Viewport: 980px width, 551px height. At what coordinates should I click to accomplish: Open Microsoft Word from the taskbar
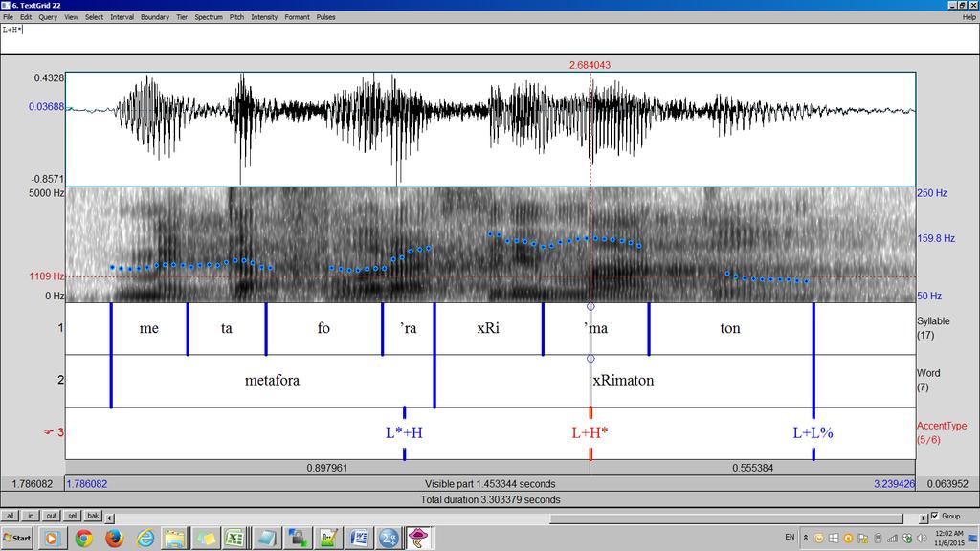[x=358, y=538]
